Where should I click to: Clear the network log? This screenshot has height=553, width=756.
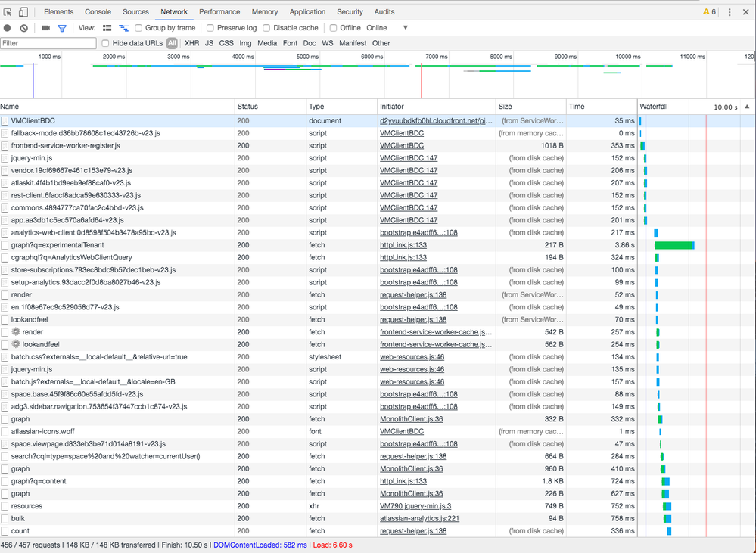24,28
